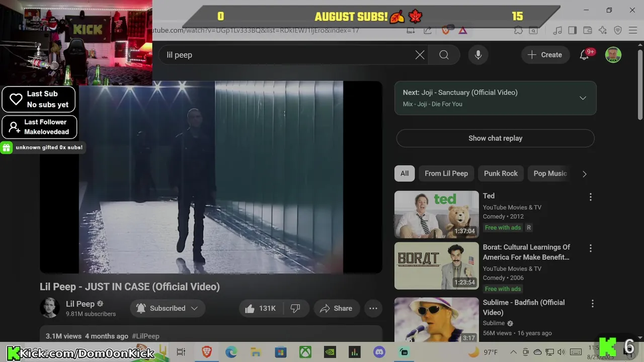Click the Share button
This screenshot has width=644, height=362.
point(336,308)
